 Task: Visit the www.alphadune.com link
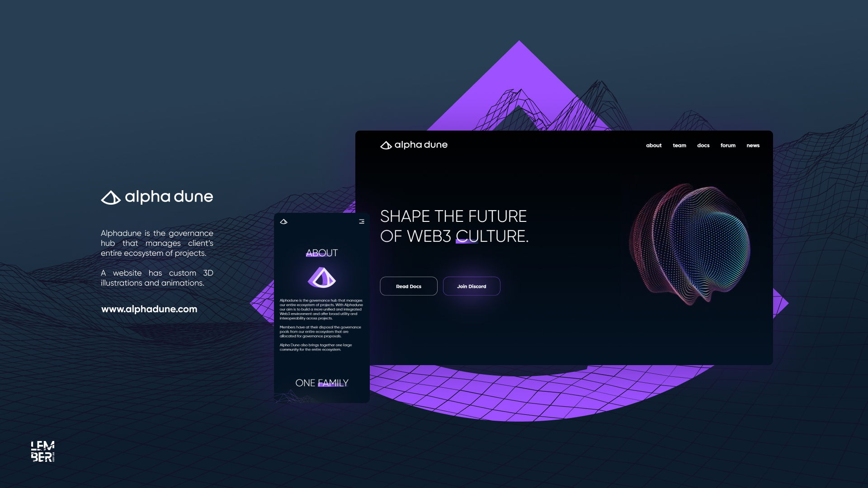point(149,309)
